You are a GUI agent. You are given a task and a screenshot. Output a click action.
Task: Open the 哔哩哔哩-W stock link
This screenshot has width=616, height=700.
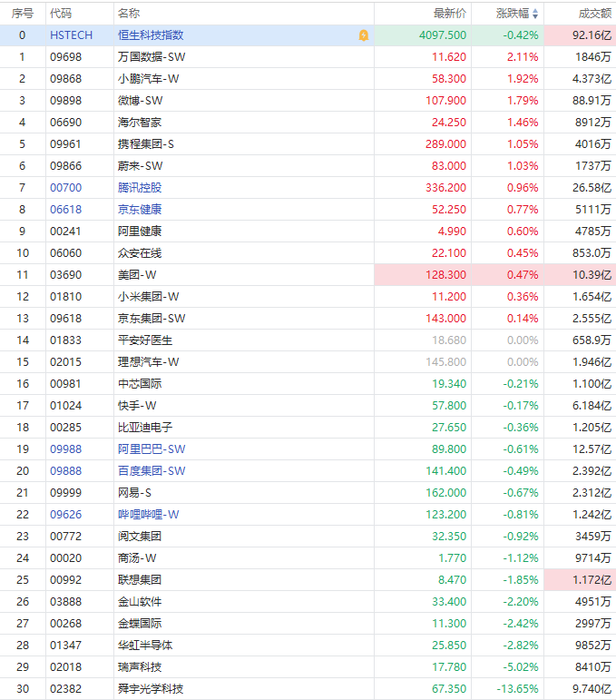pyautogui.click(x=148, y=514)
